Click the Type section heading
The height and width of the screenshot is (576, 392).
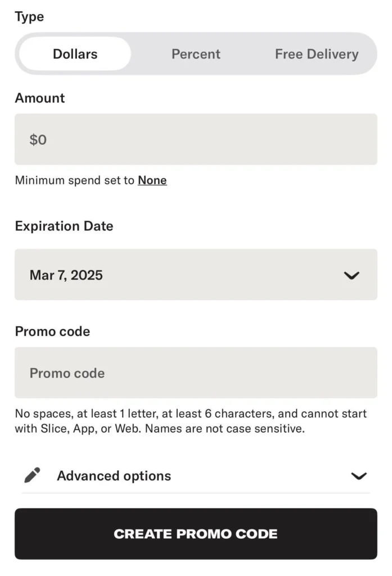click(29, 17)
